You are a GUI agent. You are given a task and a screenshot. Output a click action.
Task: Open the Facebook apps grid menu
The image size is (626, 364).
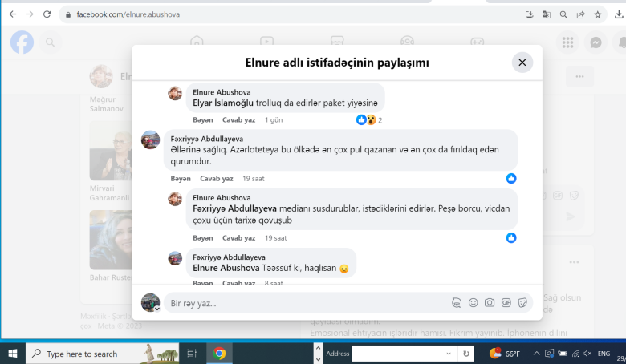(x=568, y=42)
